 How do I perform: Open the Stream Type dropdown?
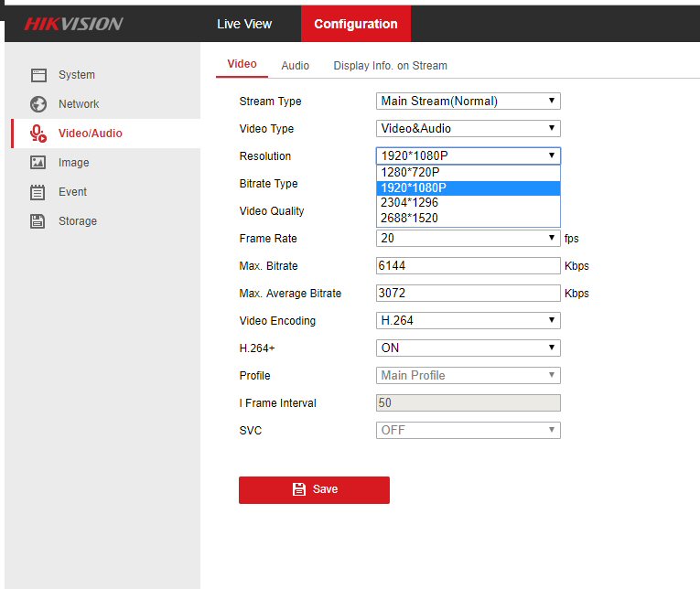point(468,102)
